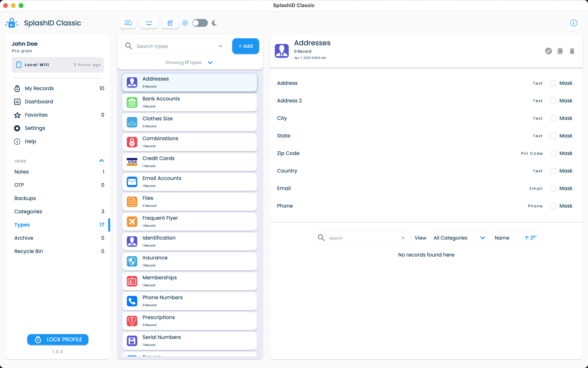Duplicate the Addresses type with copy icon
The width and height of the screenshot is (588, 368).
[x=560, y=51]
